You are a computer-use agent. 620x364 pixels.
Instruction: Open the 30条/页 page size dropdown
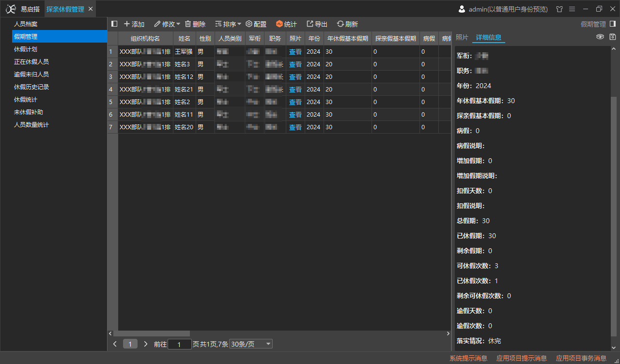point(251,344)
